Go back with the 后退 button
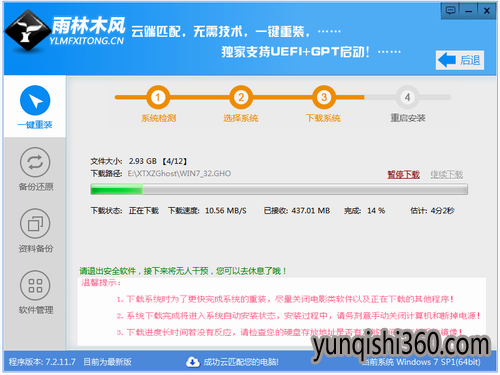Image resolution: width=500 pixels, height=375 pixels. pyautogui.click(x=460, y=60)
